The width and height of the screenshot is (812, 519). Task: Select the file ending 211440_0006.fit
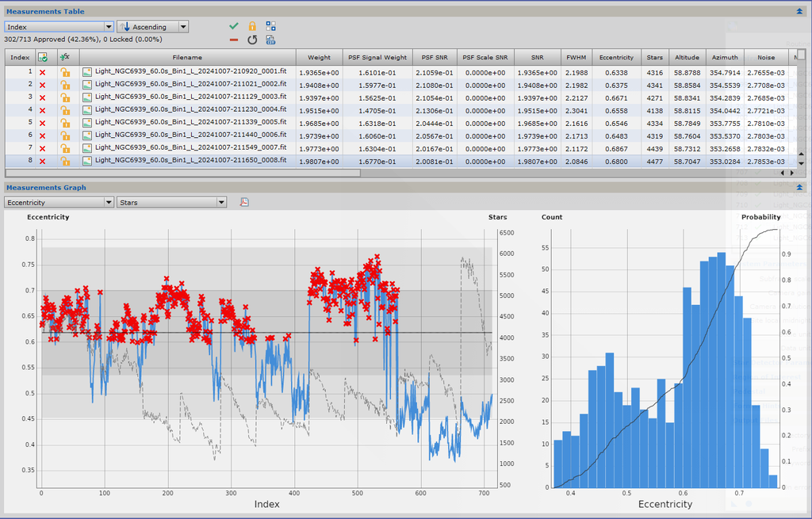190,135
